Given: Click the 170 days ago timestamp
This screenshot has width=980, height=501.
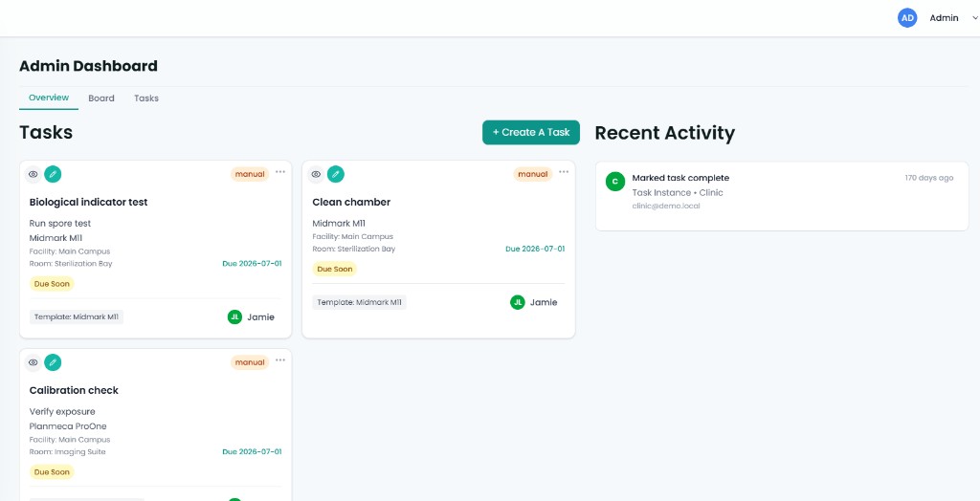Looking at the screenshot, I should (x=929, y=178).
